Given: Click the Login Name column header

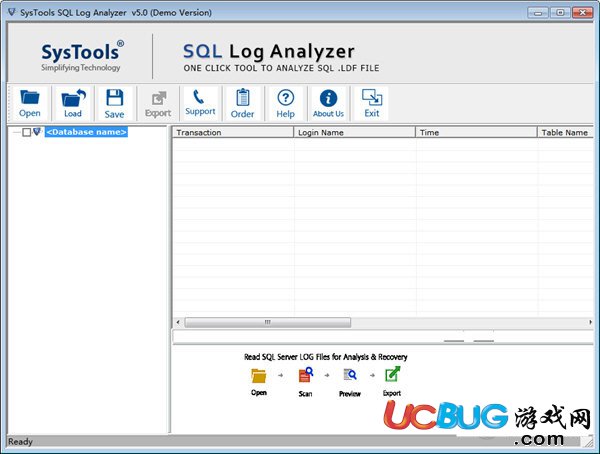Looking at the screenshot, I should tap(354, 132).
